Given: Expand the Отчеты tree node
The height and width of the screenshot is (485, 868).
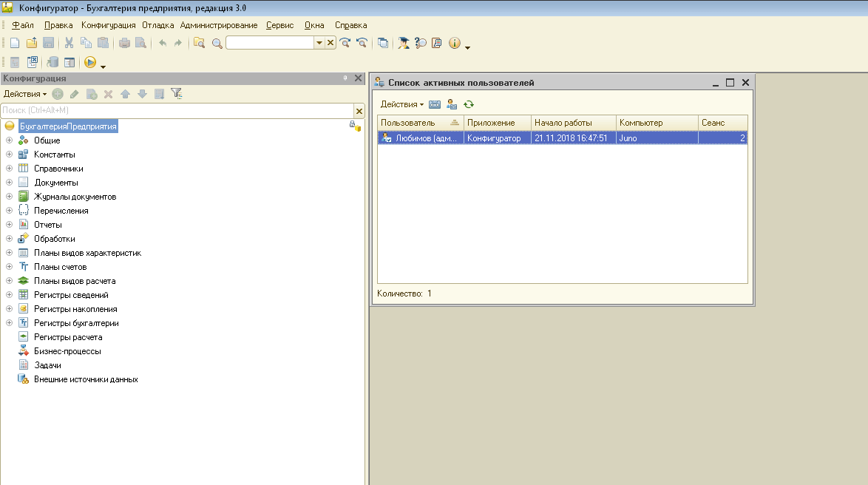Looking at the screenshot, I should (x=9, y=224).
